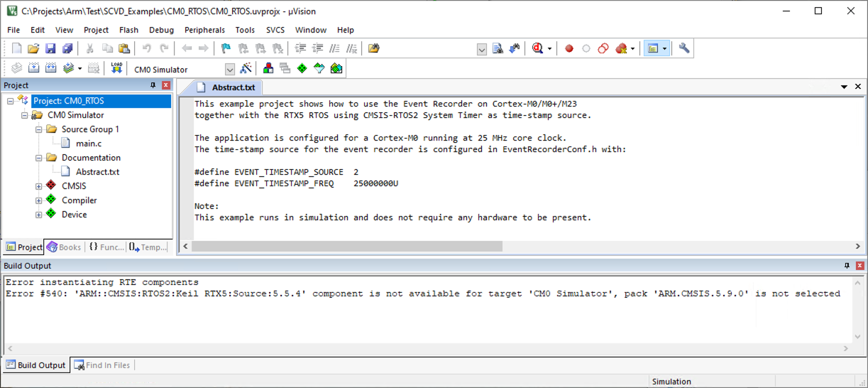Save the current file with disk icon
The height and width of the screenshot is (388, 868).
tap(50, 48)
